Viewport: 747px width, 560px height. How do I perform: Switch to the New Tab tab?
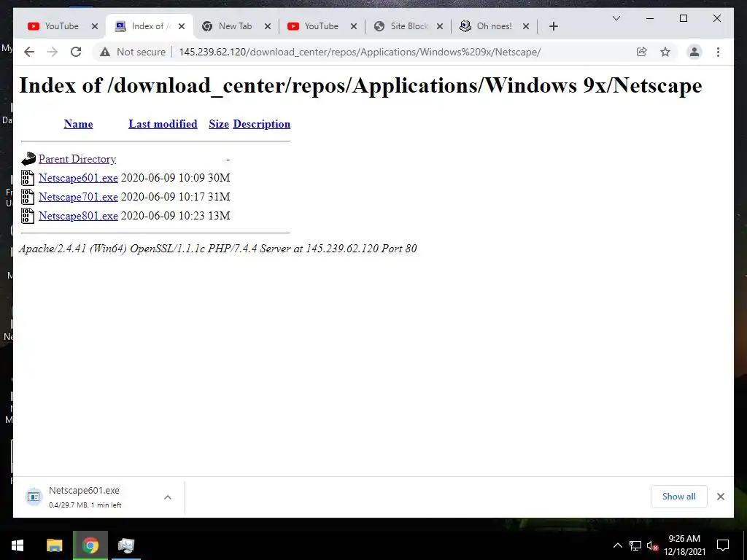pos(236,26)
